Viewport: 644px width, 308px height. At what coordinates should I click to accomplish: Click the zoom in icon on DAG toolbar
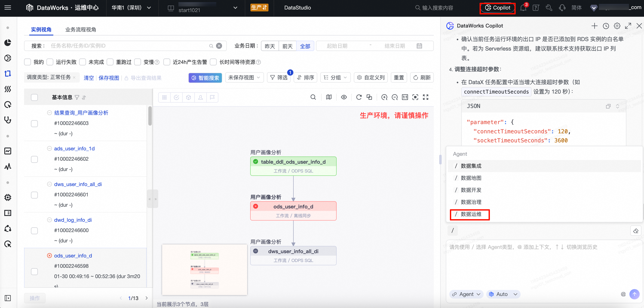[384, 97]
